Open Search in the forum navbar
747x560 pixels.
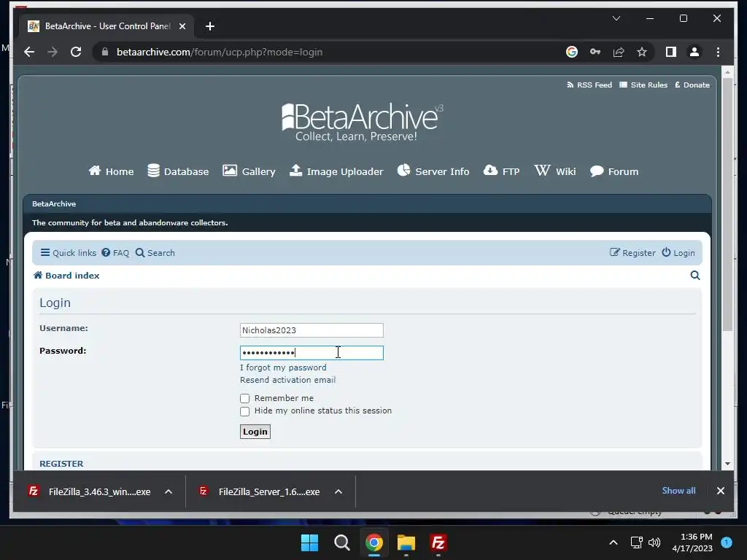(x=155, y=253)
